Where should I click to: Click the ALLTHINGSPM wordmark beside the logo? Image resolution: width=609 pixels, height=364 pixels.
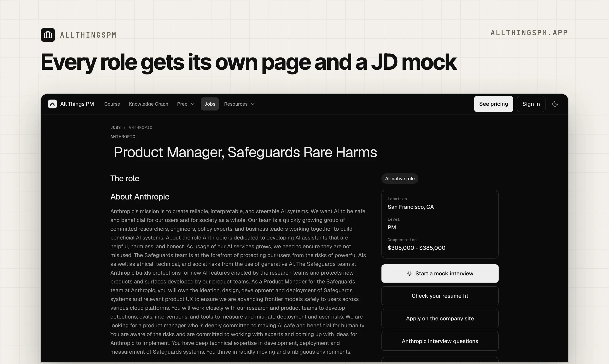[88, 35]
